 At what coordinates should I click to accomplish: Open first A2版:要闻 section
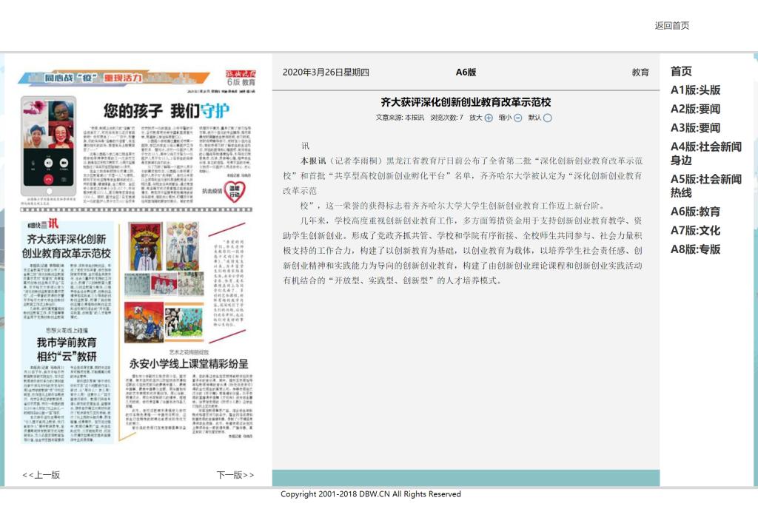[695, 109]
